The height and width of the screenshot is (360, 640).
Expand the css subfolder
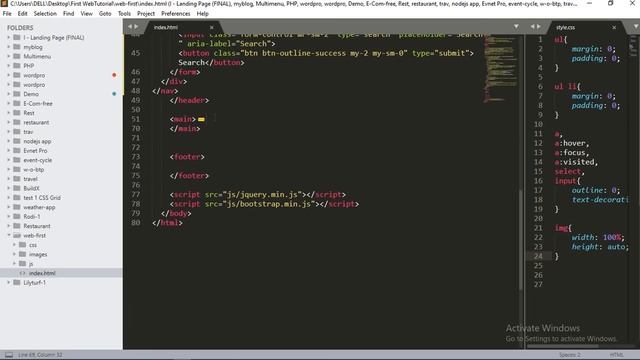tap(14, 244)
